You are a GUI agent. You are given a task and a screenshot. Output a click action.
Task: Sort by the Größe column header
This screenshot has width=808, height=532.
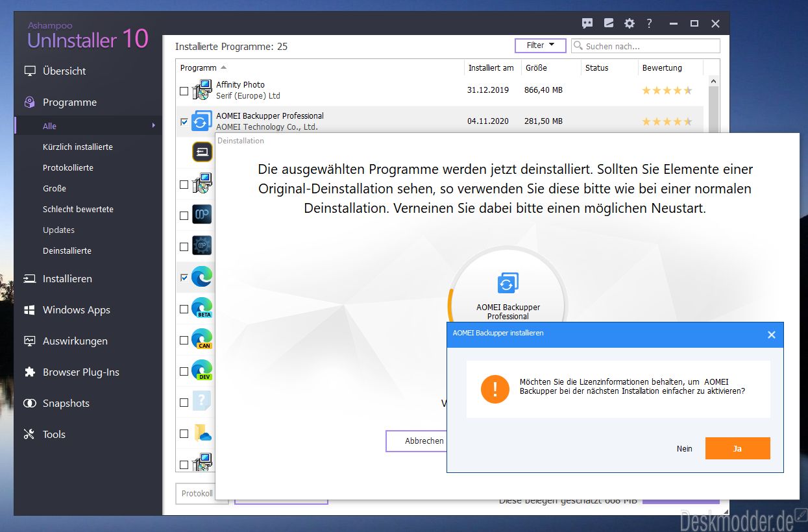[x=536, y=67]
